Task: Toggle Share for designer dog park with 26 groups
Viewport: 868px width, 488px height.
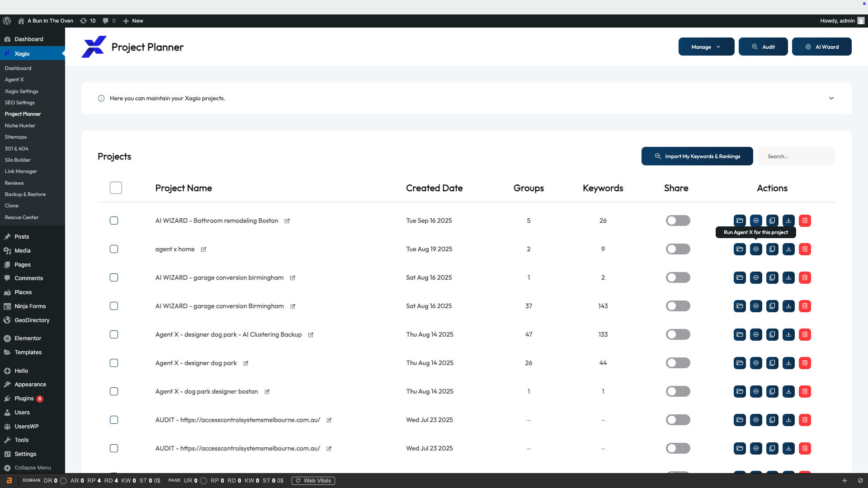Action: coord(678,363)
